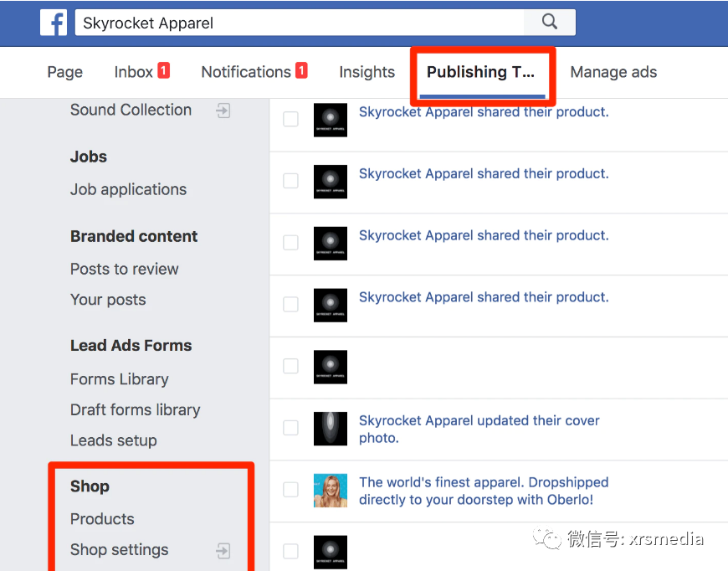Click the Facebook logo icon
The width and height of the screenshot is (728, 571).
54,23
